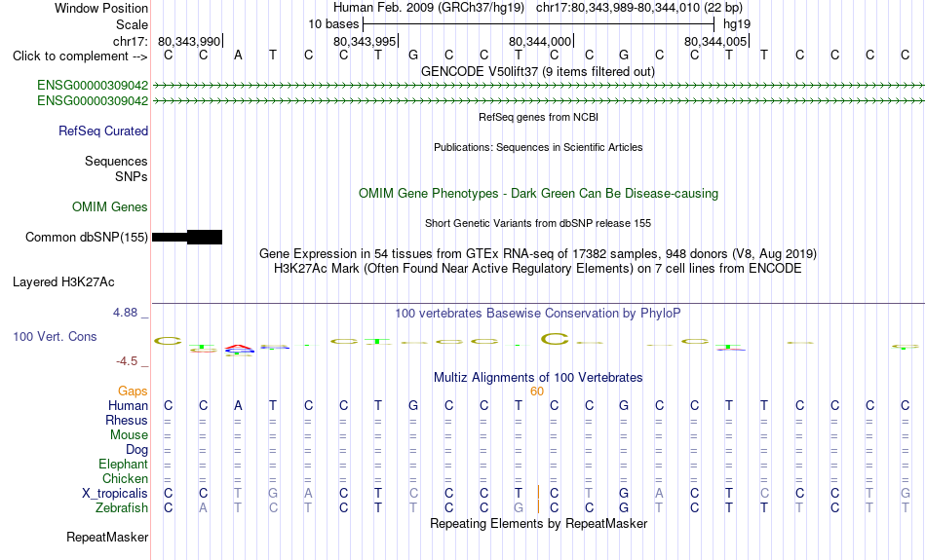926x560 pixels.
Task: Click the Chicken species row label
Action: click(x=125, y=478)
